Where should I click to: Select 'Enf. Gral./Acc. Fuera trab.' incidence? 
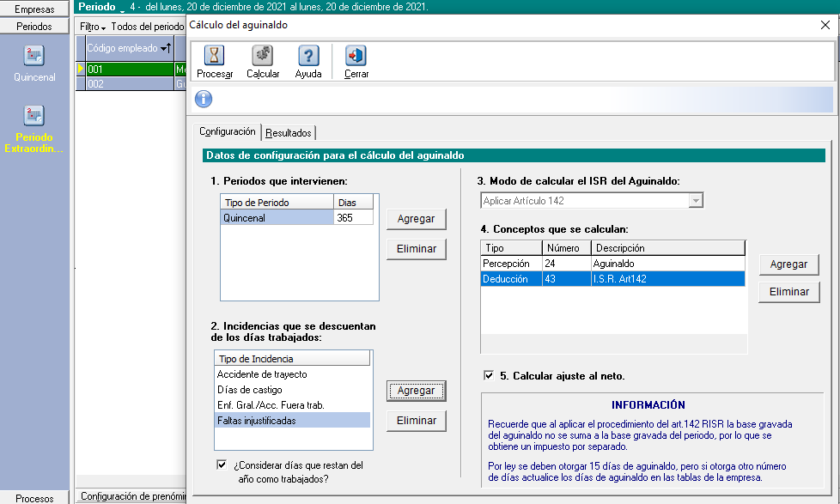pos(293,405)
